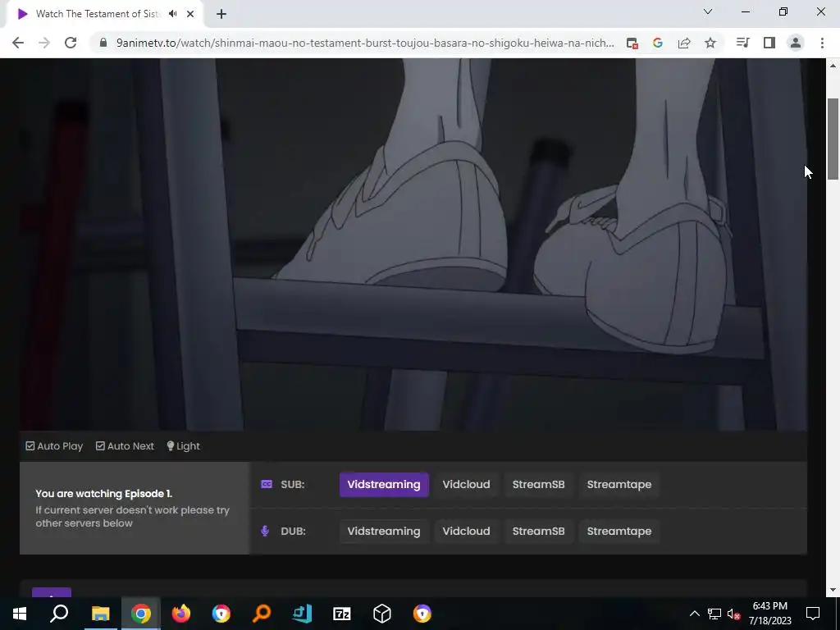
Task: Open the Windows Start menu
Action: [x=20, y=614]
